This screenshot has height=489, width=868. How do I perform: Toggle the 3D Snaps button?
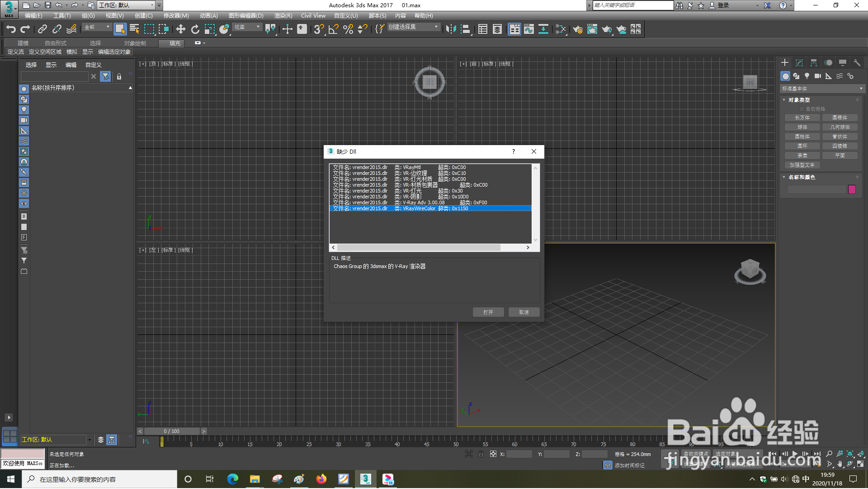(319, 29)
